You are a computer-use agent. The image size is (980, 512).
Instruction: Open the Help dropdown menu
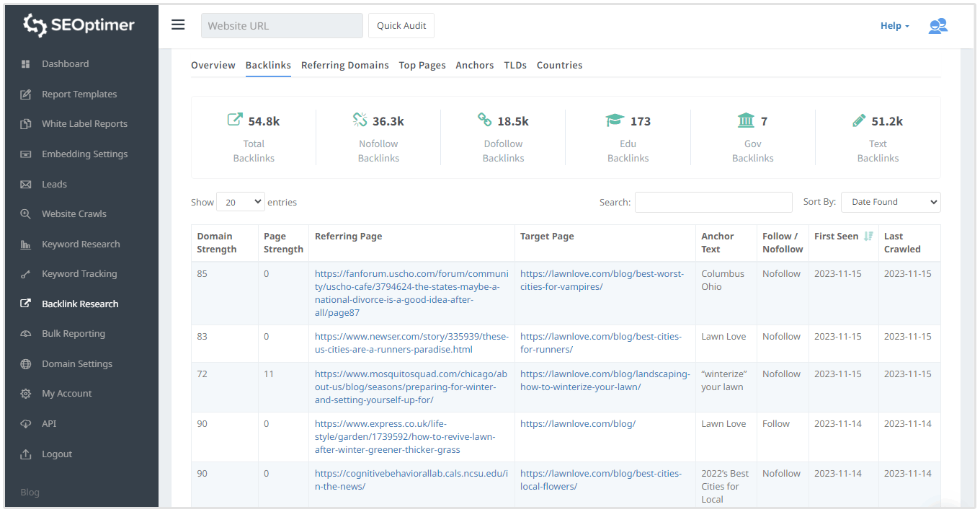[894, 26]
